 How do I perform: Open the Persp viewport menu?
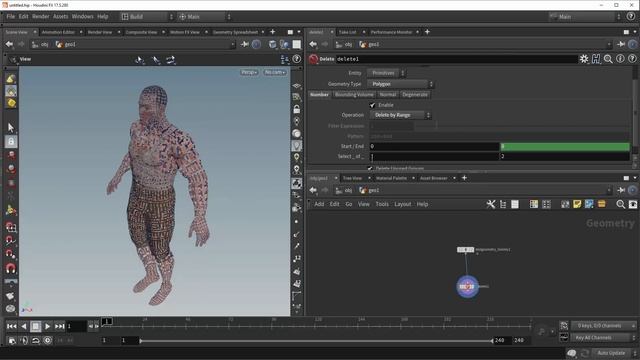tap(249, 72)
